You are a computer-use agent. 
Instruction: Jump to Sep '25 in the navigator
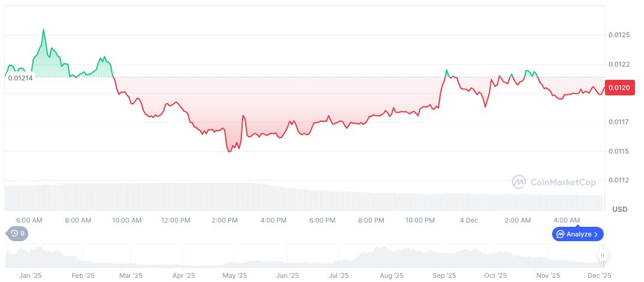coord(443,275)
